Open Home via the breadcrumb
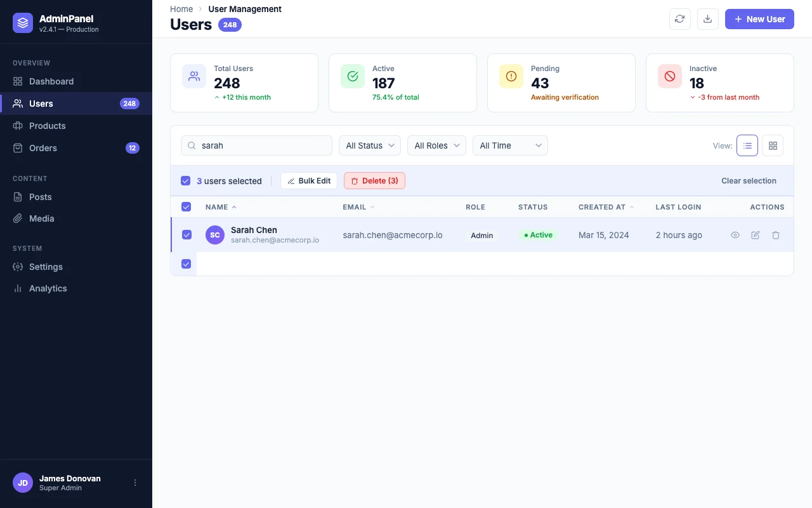 181,9
